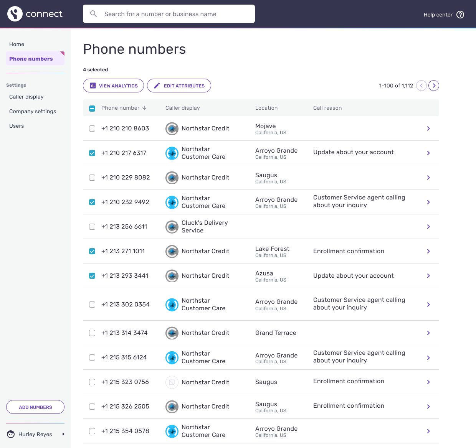Go to Company settings in the sidebar
This screenshot has height=448, width=476.
click(33, 111)
